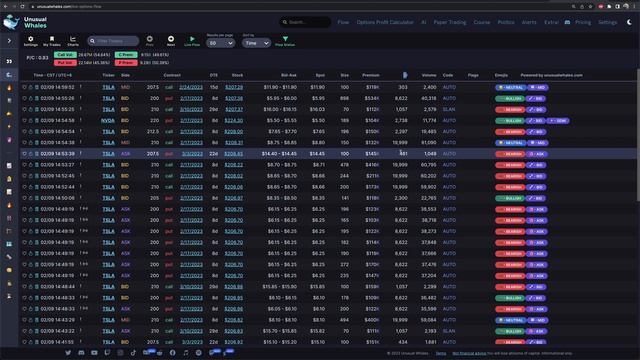The width and height of the screenshot is (640, 360).
Task: Open the Alerts menu item
Action: [x=529, y=22]
